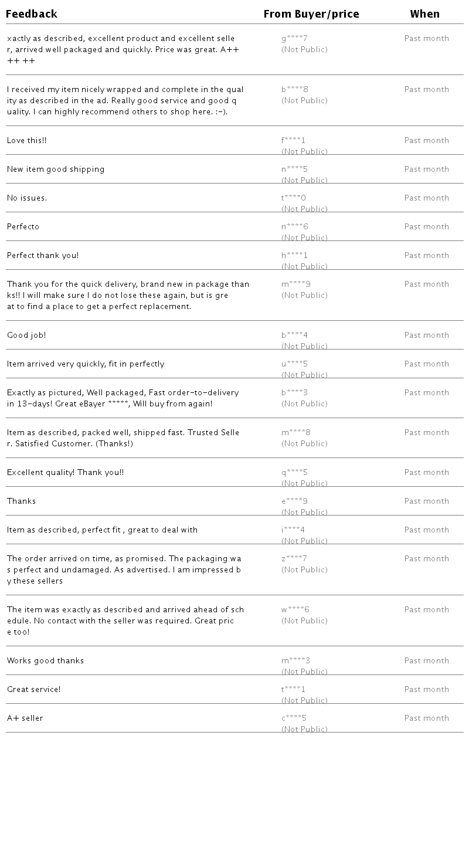
Task: Click 'Excellent quality! Thank you!!' comment
Action: point(66,473)
